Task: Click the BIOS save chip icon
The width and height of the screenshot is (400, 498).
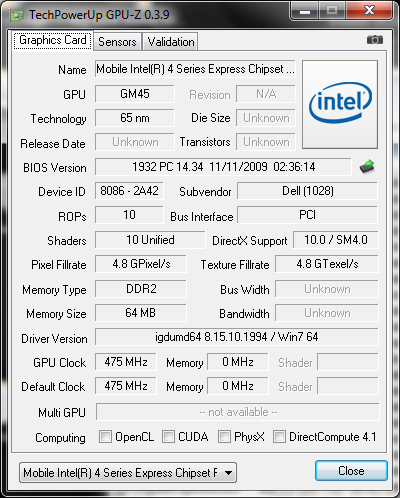Action: point(367,167)
